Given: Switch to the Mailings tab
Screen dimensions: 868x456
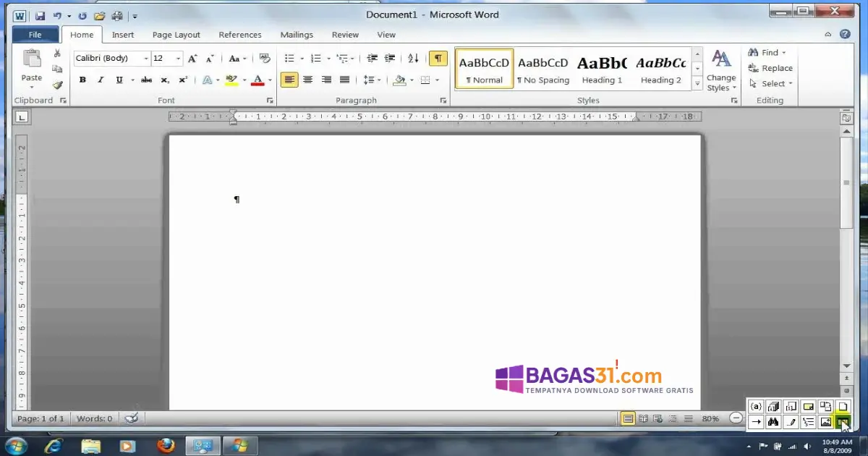Looking at the screenshot, I should pyautogui.click(x=297, y=35).
